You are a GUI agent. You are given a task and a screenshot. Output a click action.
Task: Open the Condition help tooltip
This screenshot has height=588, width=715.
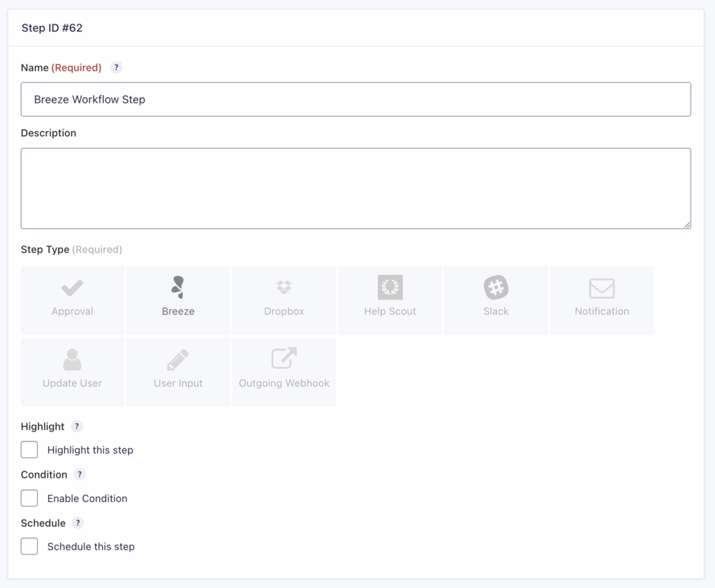79,474
